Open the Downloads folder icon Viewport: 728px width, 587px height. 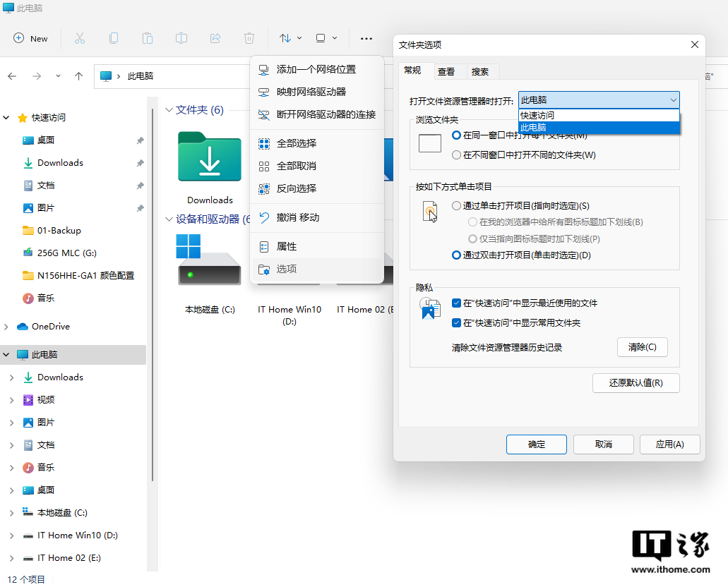point(209,159)
